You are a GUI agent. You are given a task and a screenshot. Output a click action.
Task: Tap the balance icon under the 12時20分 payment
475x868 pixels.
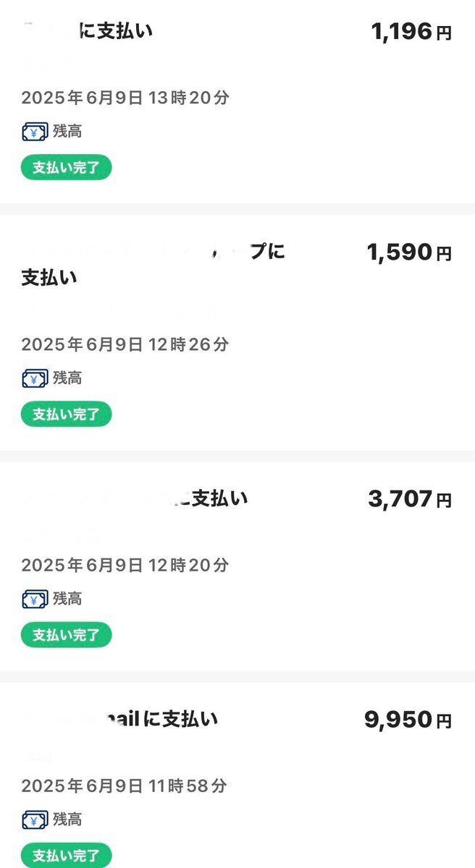point(34,598)
